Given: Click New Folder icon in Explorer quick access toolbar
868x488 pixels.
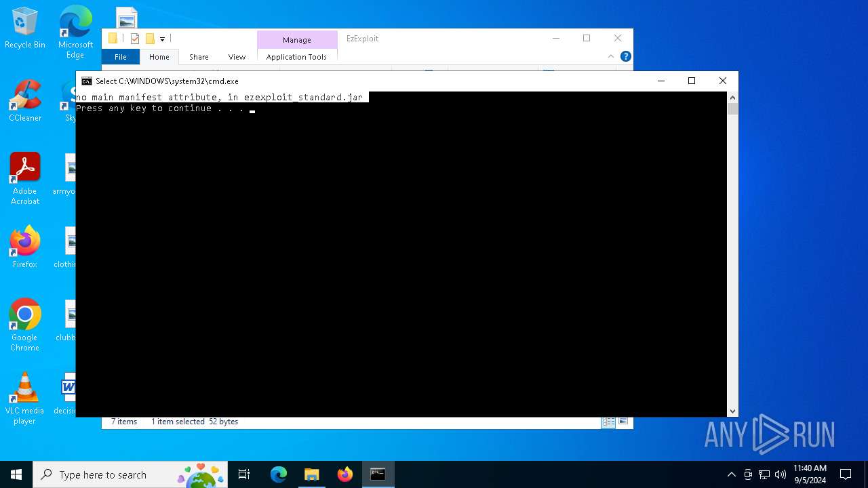Looking at the screenshot, I should click(x=150, y=39).
